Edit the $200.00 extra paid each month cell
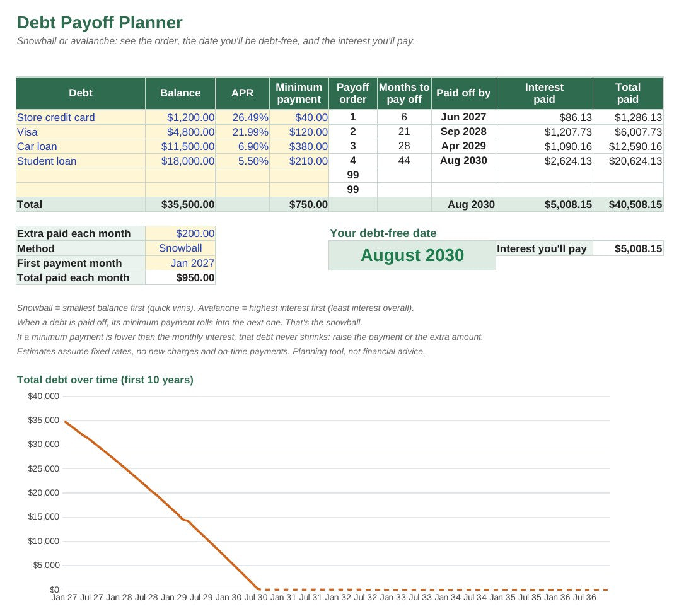 tap(180, 233)
